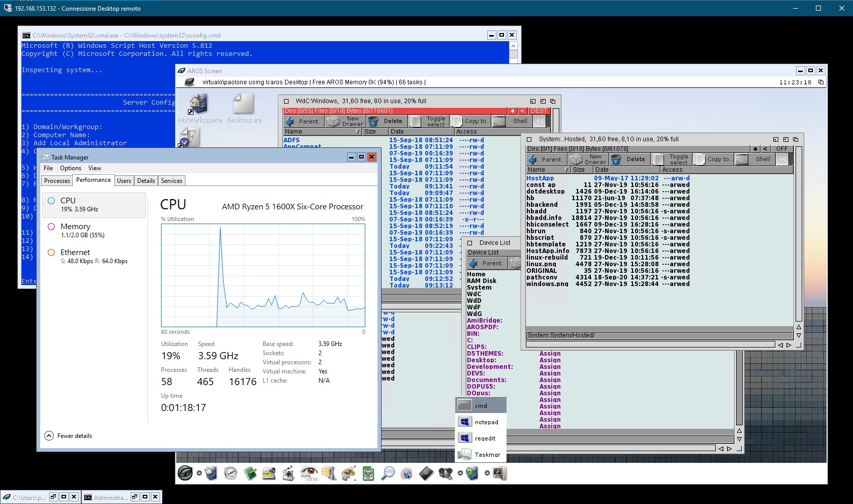Open the paint palette app in the dock
This screenshot has height=504, width=853.
coord(349,473)
